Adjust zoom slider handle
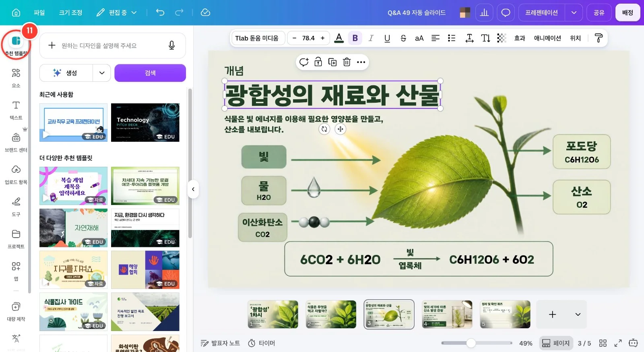 pos(471,343)
